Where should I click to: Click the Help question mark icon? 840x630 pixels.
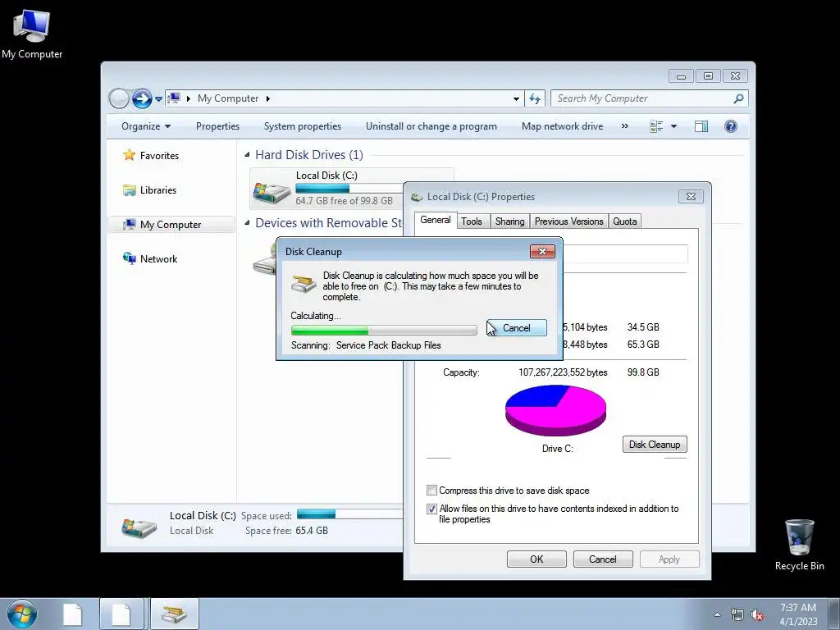(x=730, y=126)
